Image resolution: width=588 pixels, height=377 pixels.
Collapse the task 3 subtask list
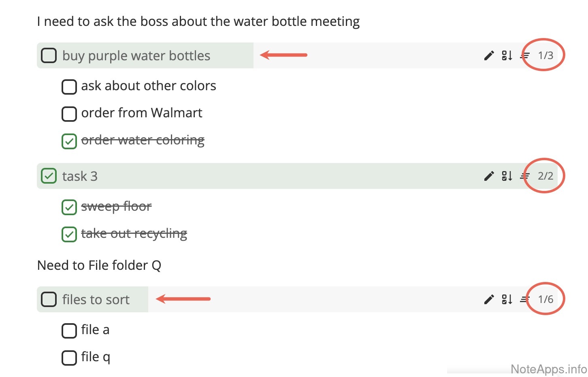[x=525, y=176]
